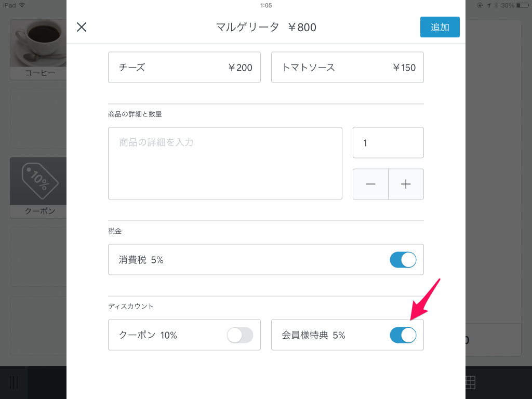Tap the blue 追加 button
Image resolution: width=532 pixels, height=399 pixels.
coord(440,27)
